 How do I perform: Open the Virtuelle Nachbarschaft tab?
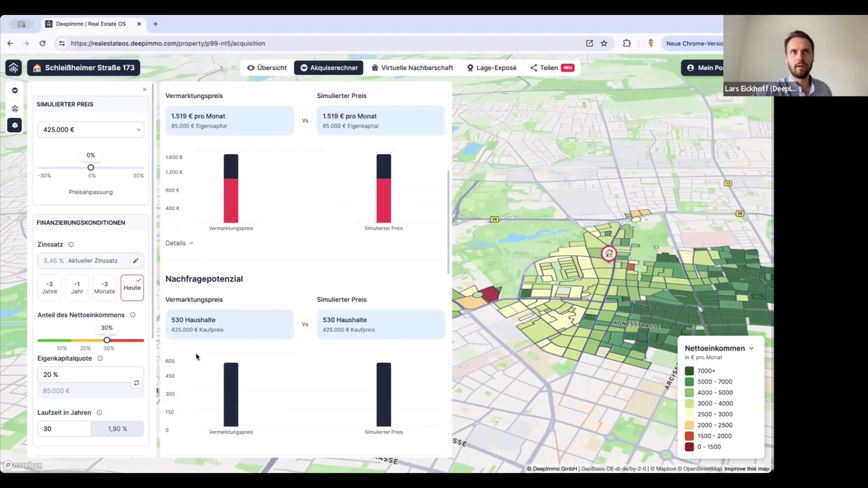pyautogui.click(x=412, y=68)
